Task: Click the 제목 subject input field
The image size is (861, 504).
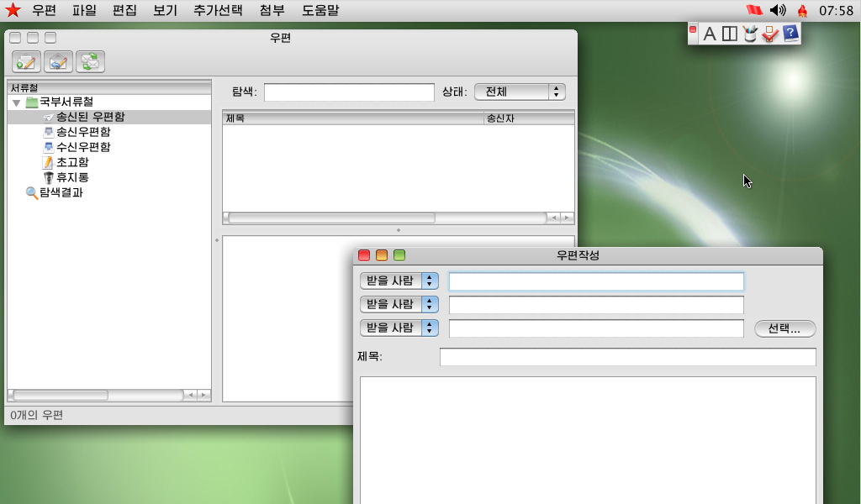Action: point(627,357)
